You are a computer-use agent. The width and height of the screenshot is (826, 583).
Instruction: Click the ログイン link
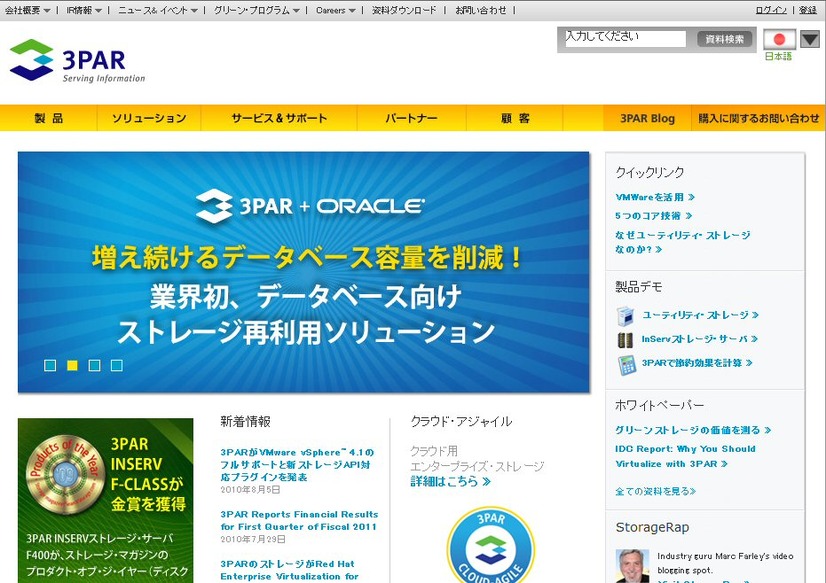(x=771, y=10)
